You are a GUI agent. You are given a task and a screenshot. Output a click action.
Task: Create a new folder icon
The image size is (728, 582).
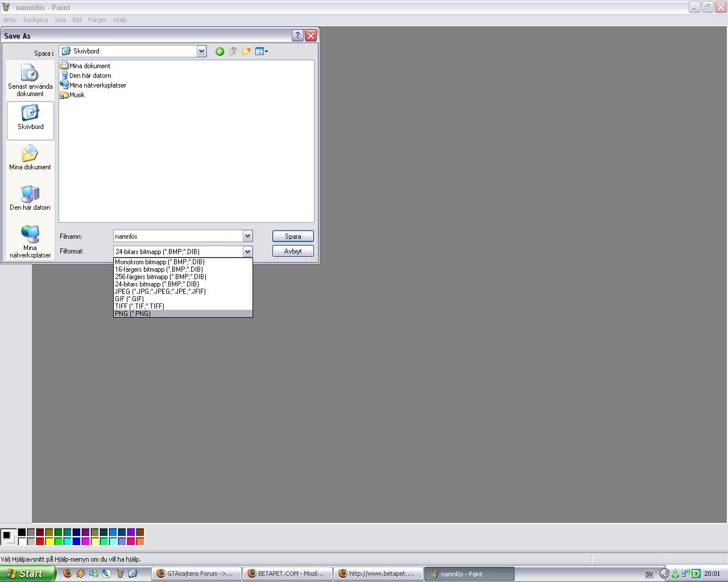tap(246, 51)
